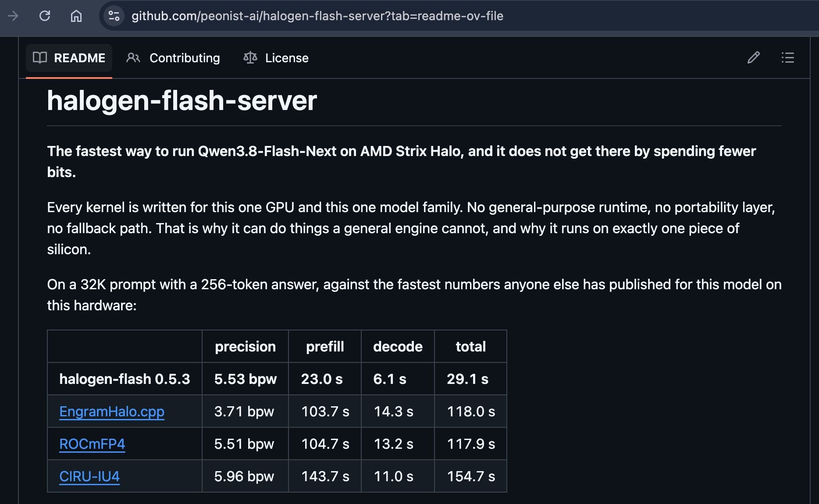Click the 104.7 s prefill cell
The image size is (819, 504).
(325, 444)
